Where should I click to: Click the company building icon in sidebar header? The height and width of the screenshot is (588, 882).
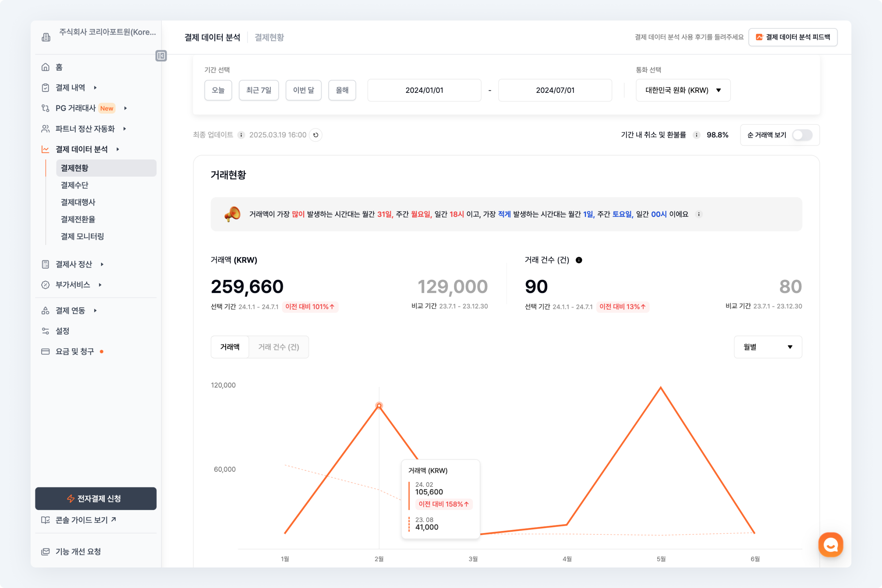click(46, 37)
